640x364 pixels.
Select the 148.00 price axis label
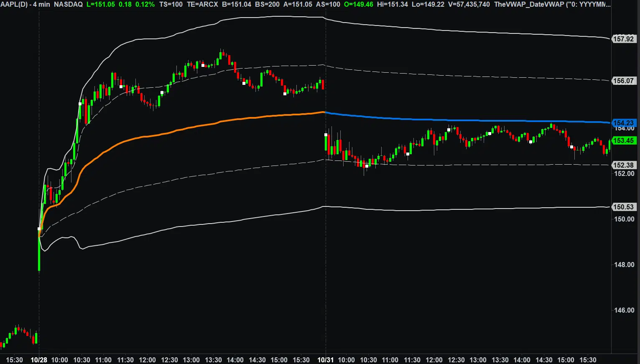pyautogui.click(x=624, y=265)
